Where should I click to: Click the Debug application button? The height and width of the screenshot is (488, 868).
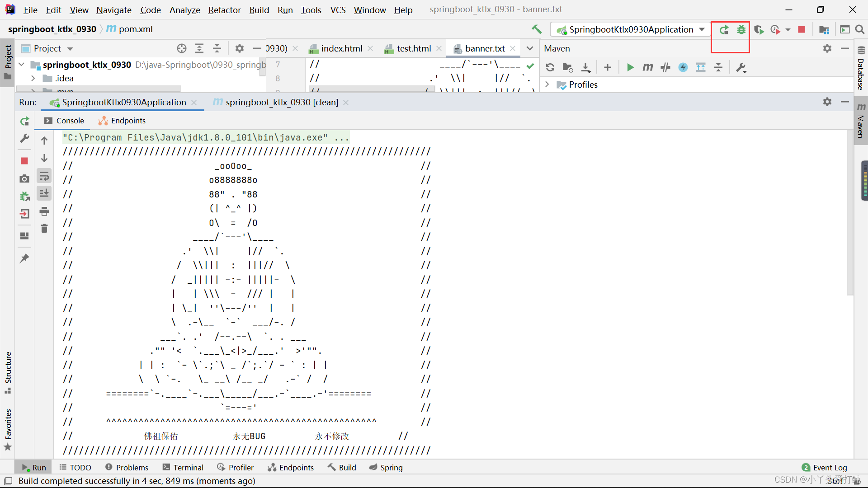click(x=741, y=30)
